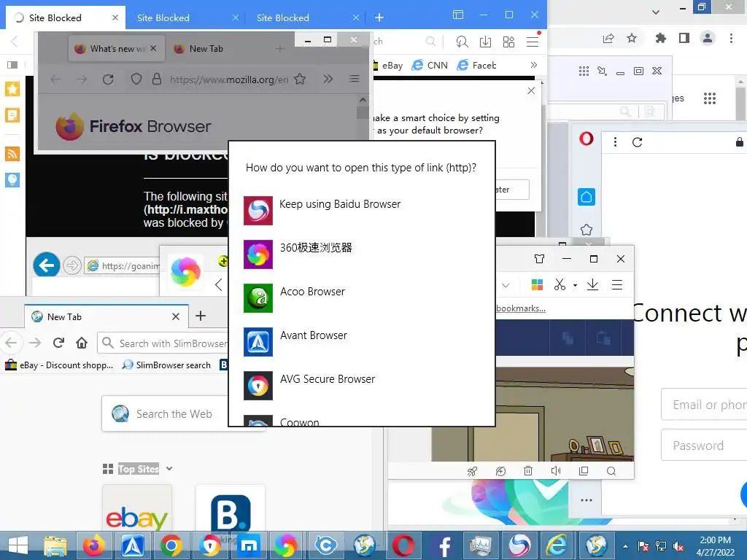This screenshot has height=560, width=747.
Task: Click Opera home sidebar icon
Action: click(x=587, y=197)
